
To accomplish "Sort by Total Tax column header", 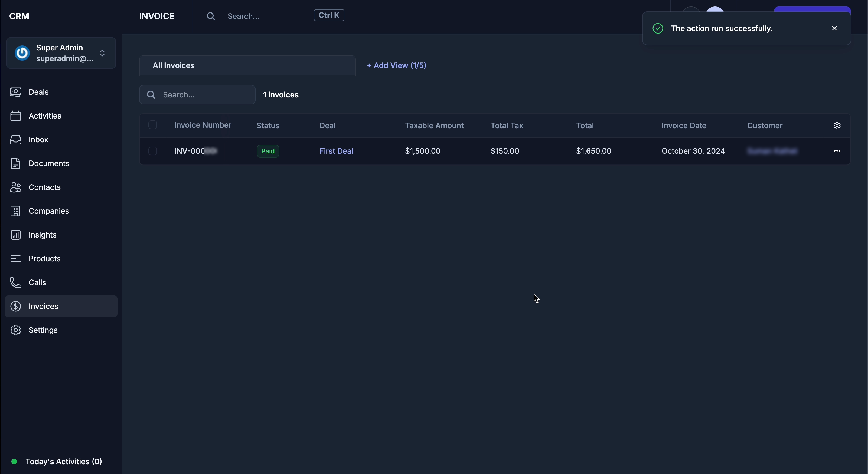I will pyautogui.click(x=507, y=126).
